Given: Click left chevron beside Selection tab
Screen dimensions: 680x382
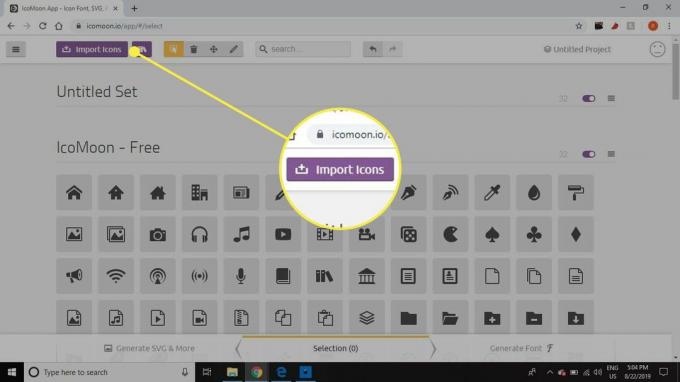Looking at the screenshot, I should [238, 348].
